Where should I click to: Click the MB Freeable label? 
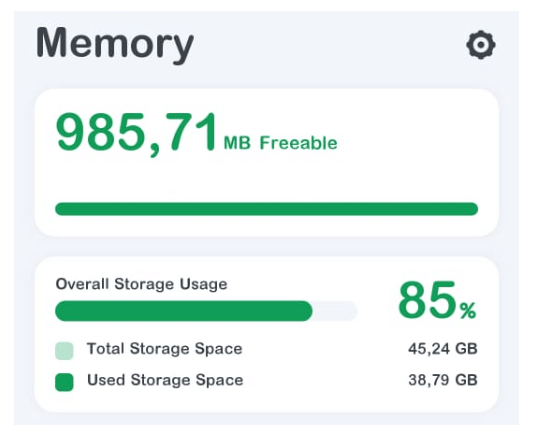[280, 143]
